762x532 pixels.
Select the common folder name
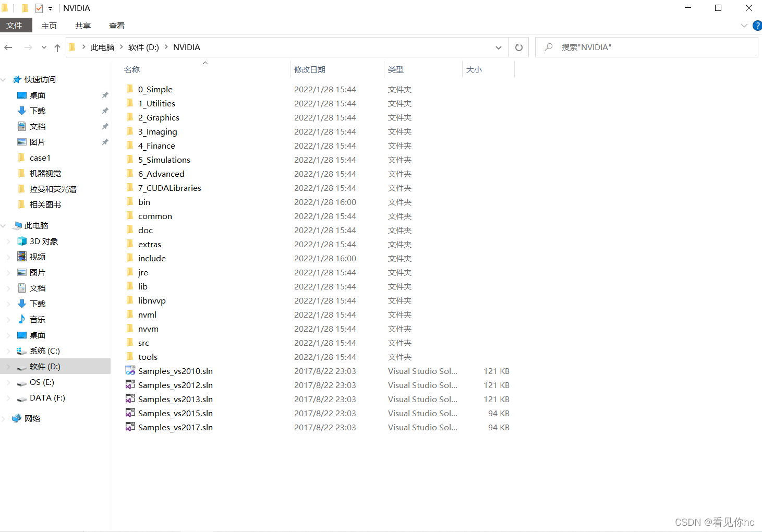pyautogui.click(x=155, y=216)
